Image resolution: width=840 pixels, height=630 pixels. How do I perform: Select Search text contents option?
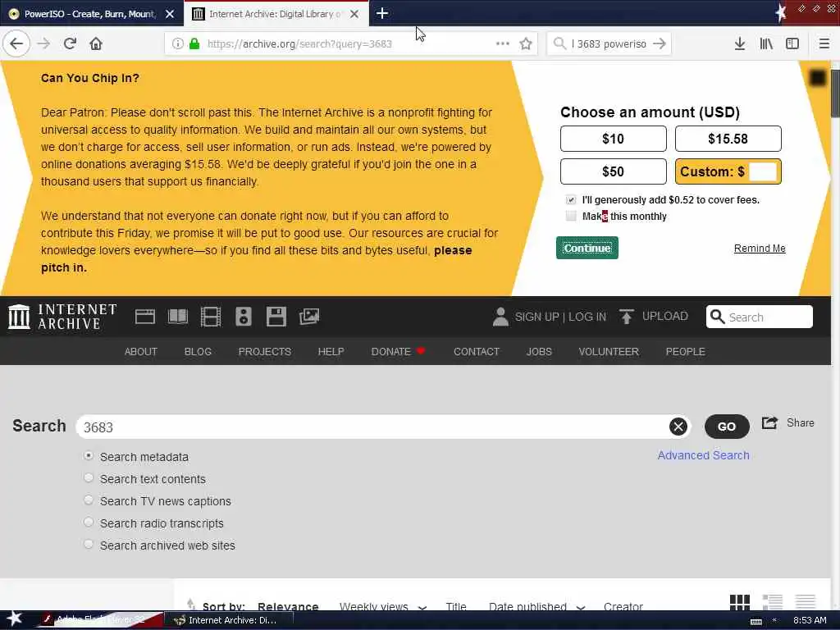[x=89, y=478]
